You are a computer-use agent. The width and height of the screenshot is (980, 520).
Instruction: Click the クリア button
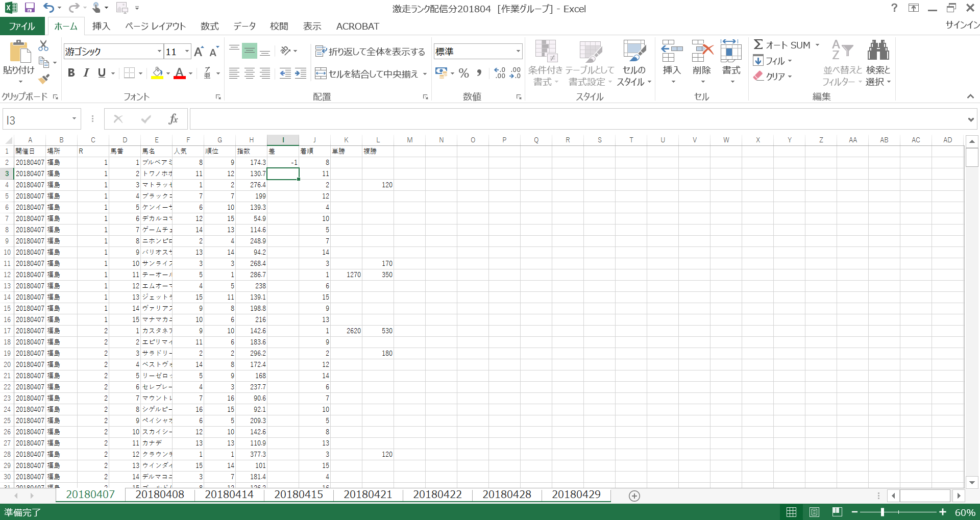click(x=772, y=76)
